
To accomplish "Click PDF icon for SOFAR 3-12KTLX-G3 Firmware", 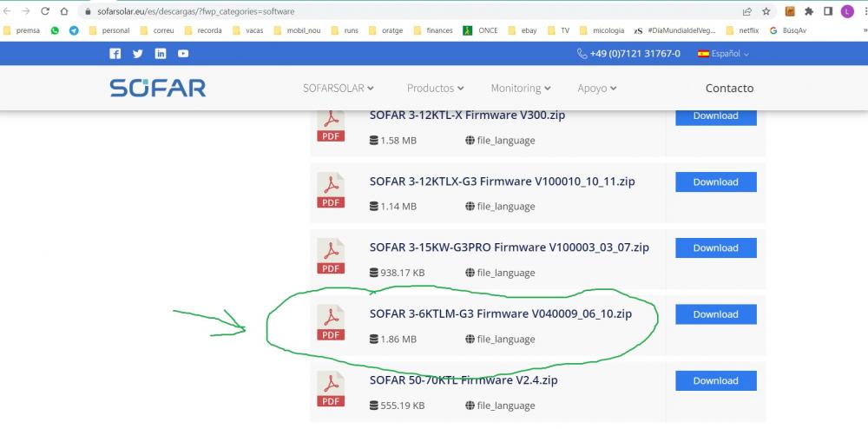I will click(331, 190).
